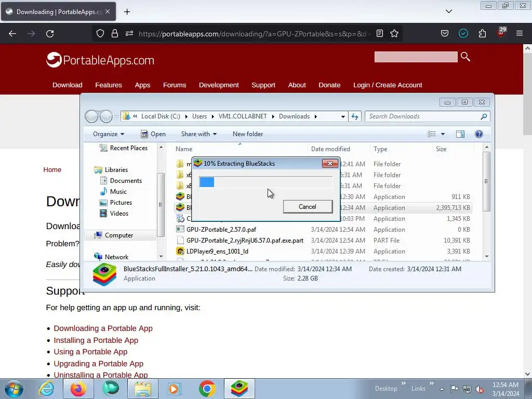
Task: Click Home breadcrumb link on webpage
Action: [52, 170]
